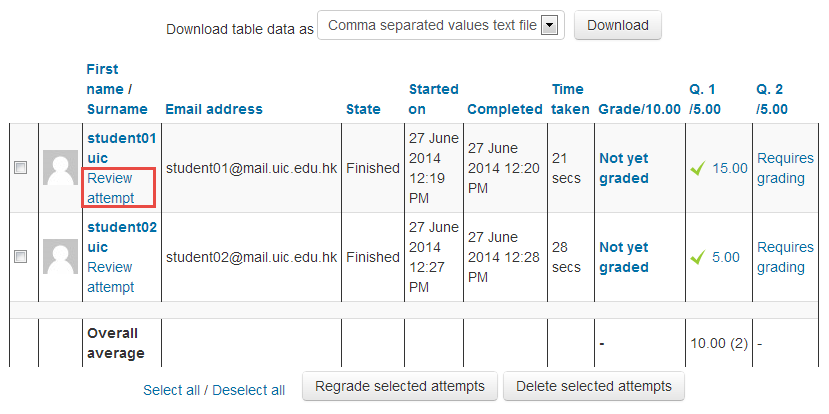Click Select all link
Screen dimensions: 829x414
(x=171, y=390)
